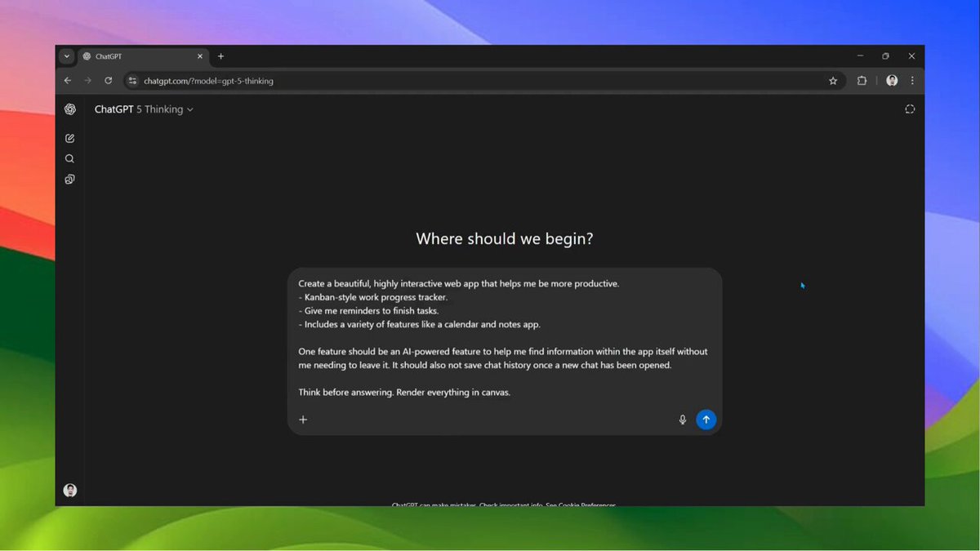This screenshot has height=551, width=980.
Task: Go back with the browser back arrow
Action: click(68, 81)
